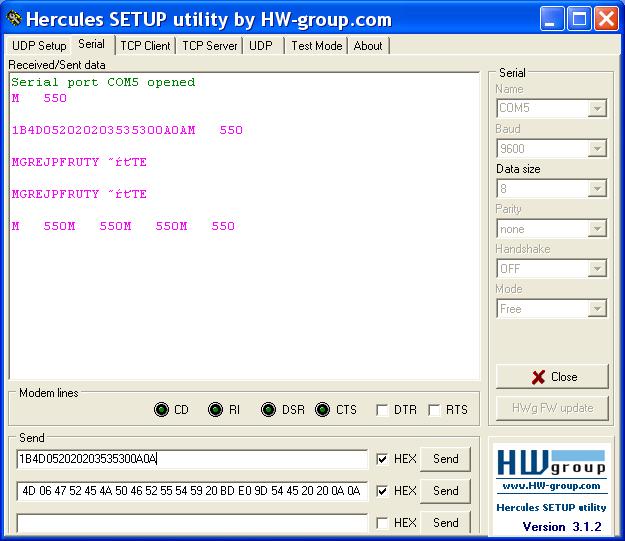Click the 'Modem lines' group label
Screen dimensions: 625x541
point(49,393)
